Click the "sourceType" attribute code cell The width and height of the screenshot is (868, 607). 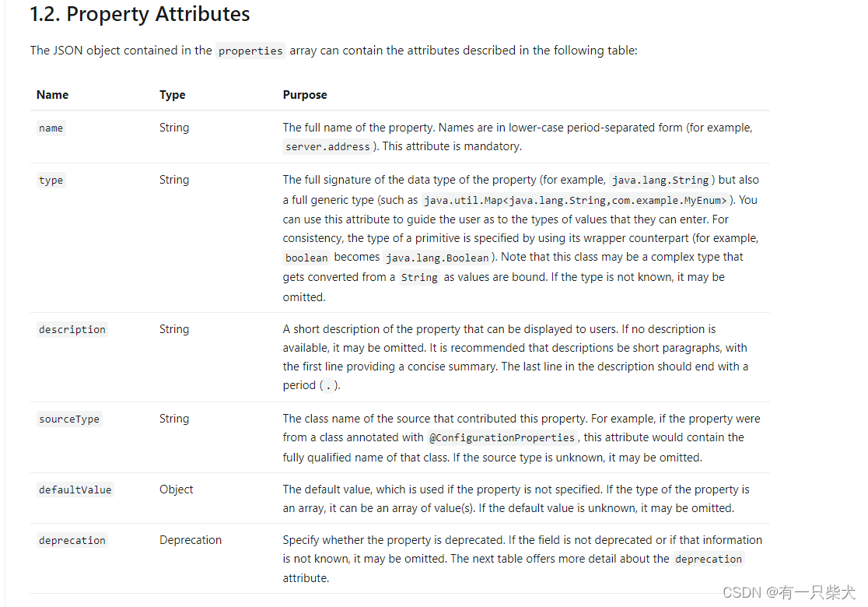(x=69, y=419)
